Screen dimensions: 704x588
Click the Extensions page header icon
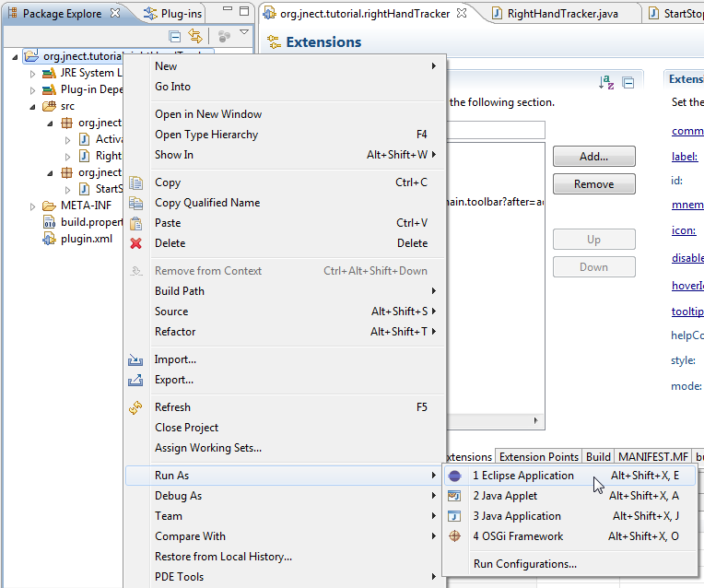click(x=274, y=42)
